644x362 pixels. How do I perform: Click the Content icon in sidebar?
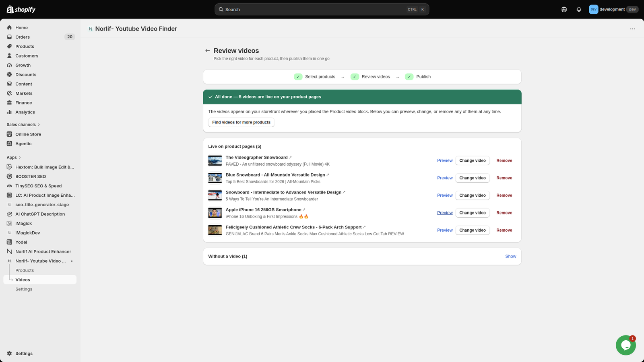pos(10,84)
